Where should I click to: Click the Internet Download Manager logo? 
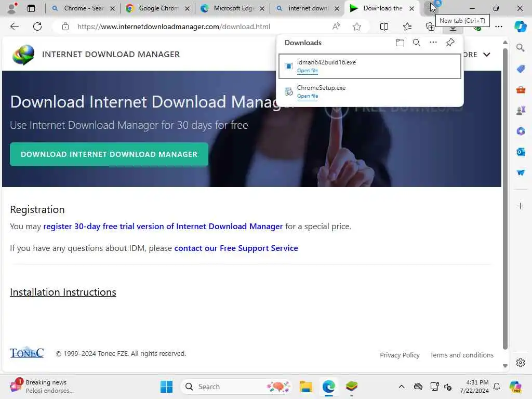[23, 54]
